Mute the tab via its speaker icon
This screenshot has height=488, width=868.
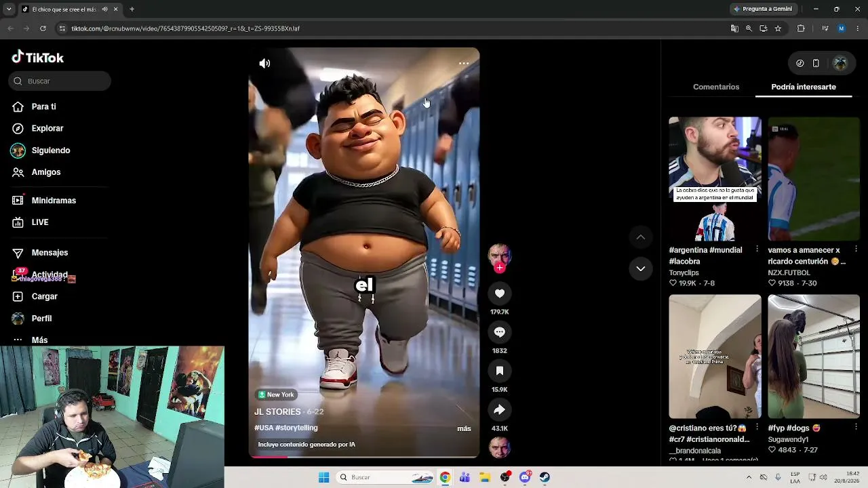pos(104,9)
